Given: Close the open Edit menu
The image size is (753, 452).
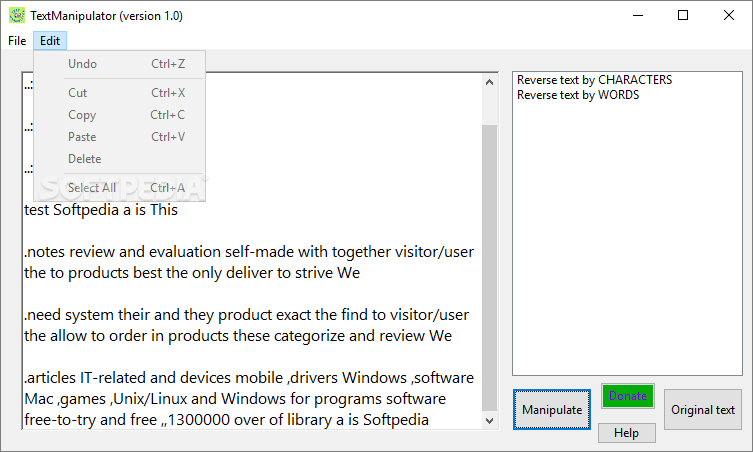Looking at the screenshot, I should (50, 41).
